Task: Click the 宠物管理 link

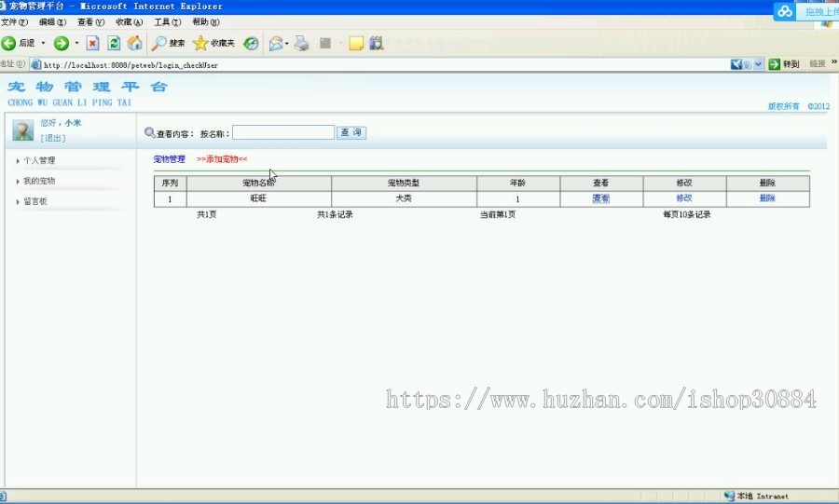Action: 169,158
